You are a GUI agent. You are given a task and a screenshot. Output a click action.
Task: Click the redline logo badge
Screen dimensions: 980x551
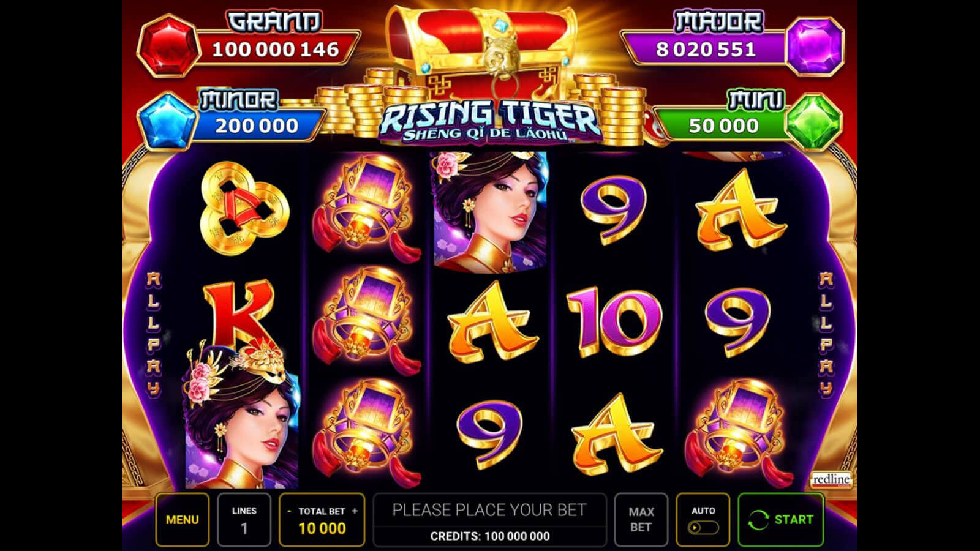pos(831,479)
